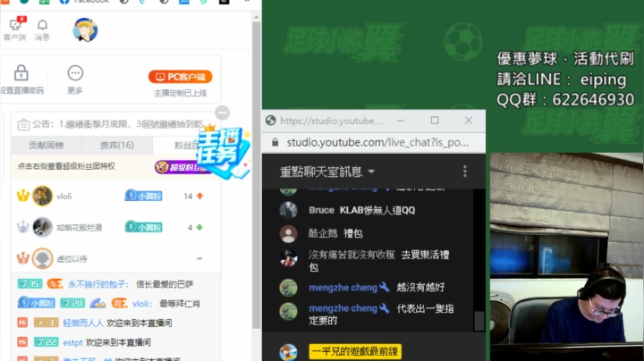644x361 pixels.
Task: Click username estpt in chat
Action: (72, 342)
